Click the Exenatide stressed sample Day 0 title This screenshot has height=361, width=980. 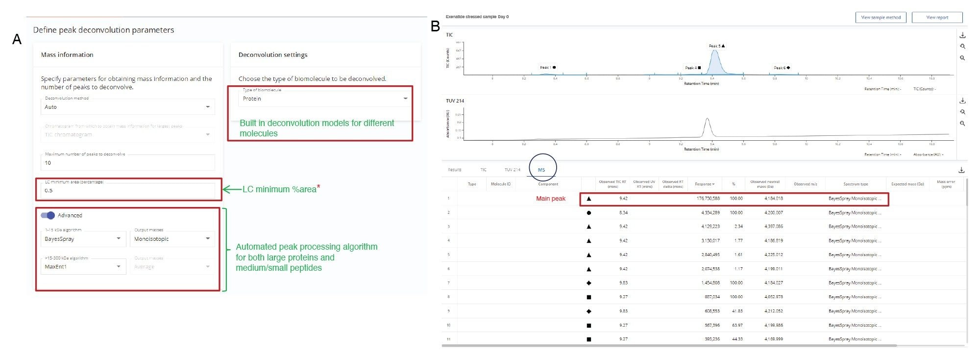click(x=477, y=17)
